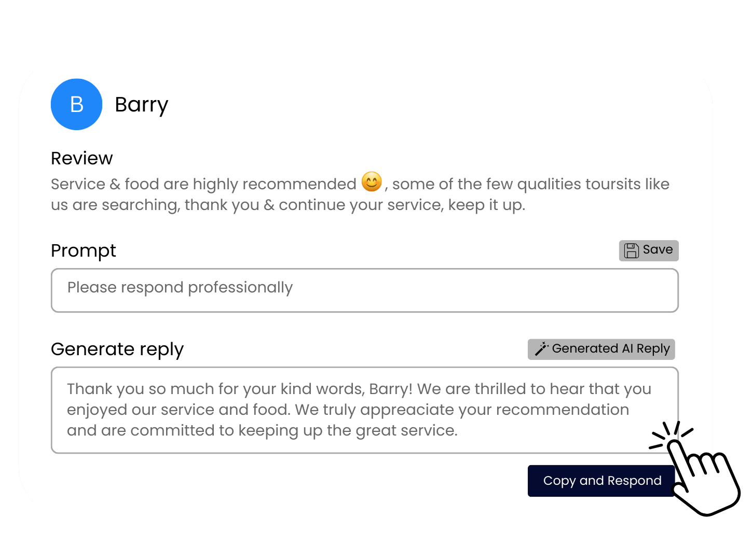Click the blue B avatar circle
Viewport: 752px width, 560px height.
(76, 104)
